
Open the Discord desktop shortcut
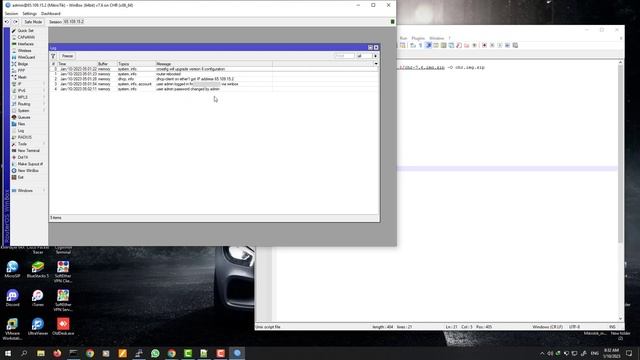pos(12,298)
